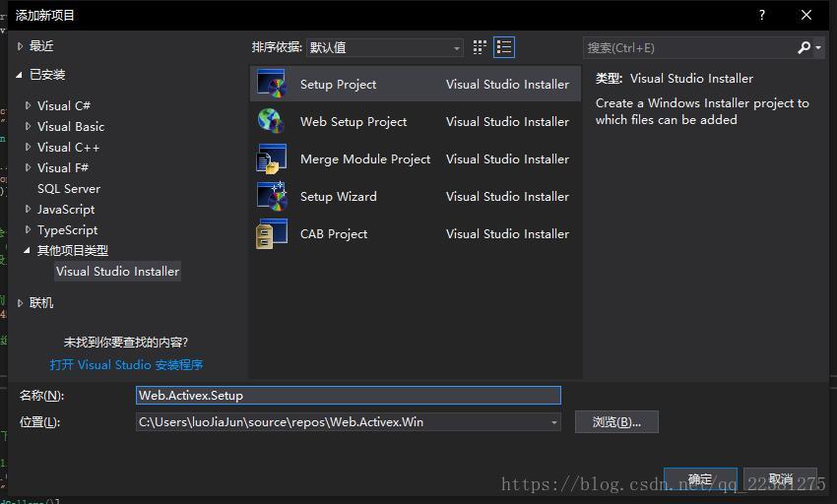This screenshot has height=504, width=837.
Task: Select the Web Setup Project template name
Action: (x=354, y=122)
